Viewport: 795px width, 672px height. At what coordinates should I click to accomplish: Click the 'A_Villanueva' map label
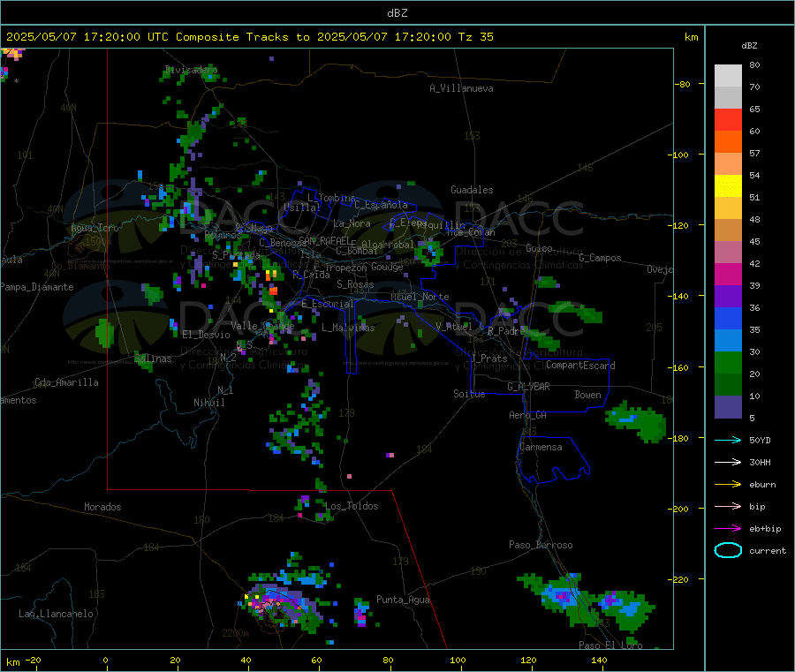pos(461,88)
